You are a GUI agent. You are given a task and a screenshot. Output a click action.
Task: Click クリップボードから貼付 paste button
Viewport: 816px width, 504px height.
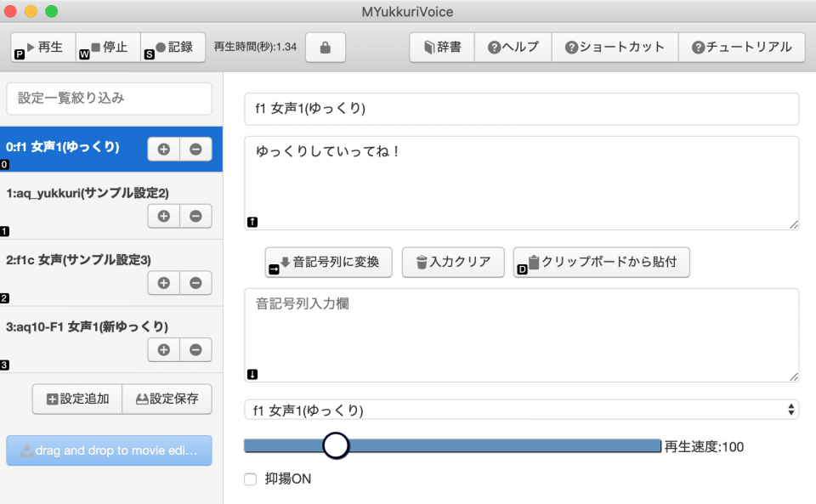coord(602,262)
